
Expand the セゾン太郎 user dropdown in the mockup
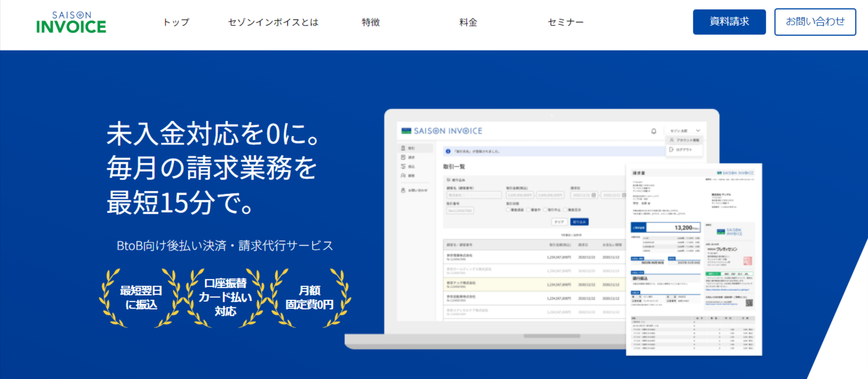coord(684,131)
